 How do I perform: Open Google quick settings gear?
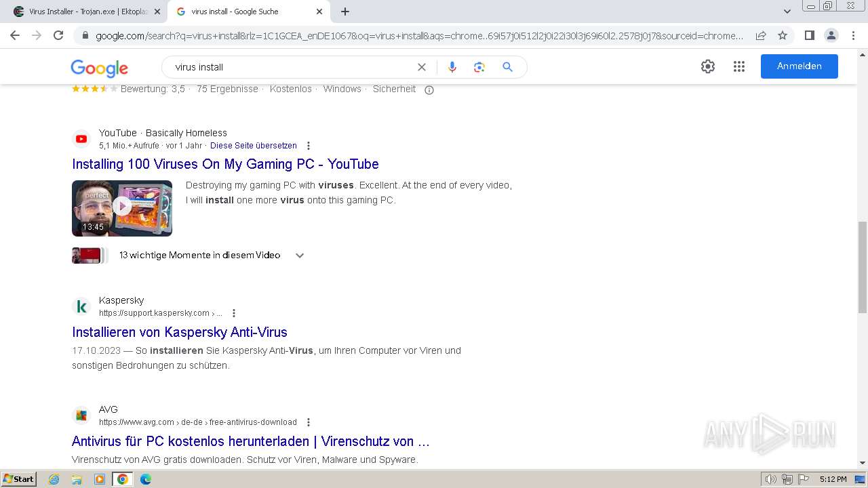click(708, 66)
